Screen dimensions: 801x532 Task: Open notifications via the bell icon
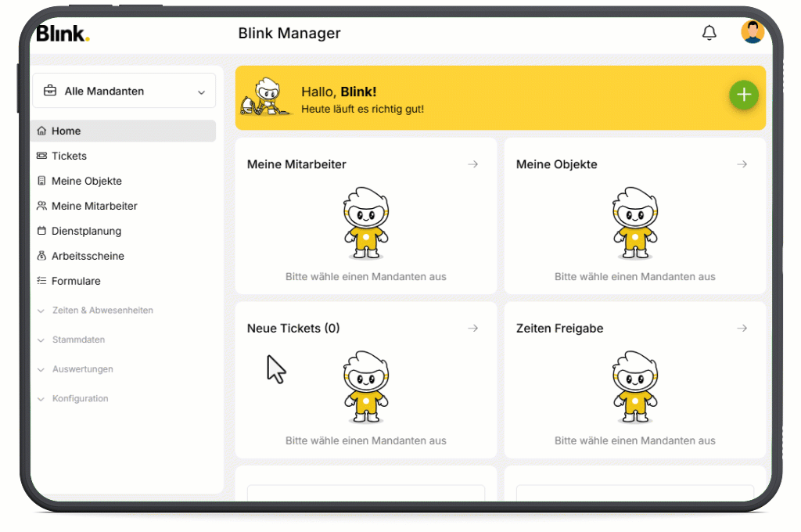(x=709, y=33)
